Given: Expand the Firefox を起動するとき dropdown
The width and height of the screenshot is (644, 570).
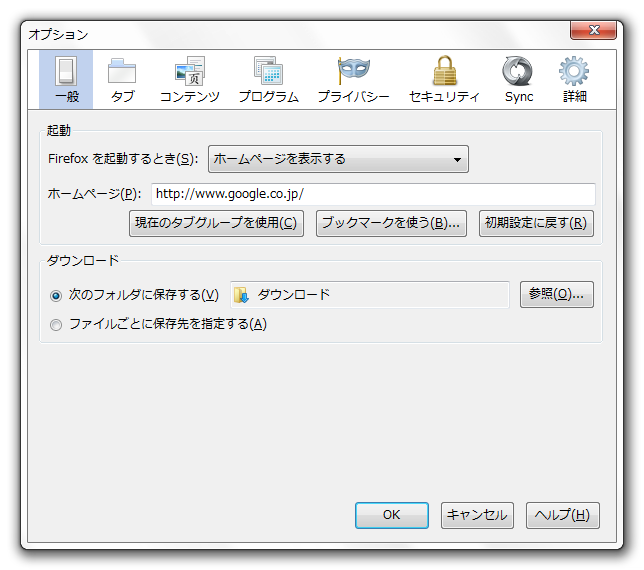Looking at the screenshot, I should pos(338,159).
